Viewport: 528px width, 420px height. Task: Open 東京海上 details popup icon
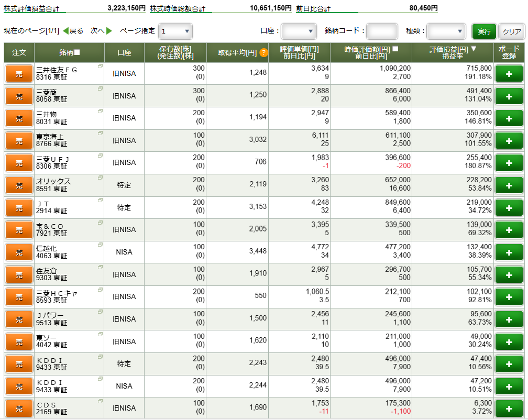(x=100, y=133)
